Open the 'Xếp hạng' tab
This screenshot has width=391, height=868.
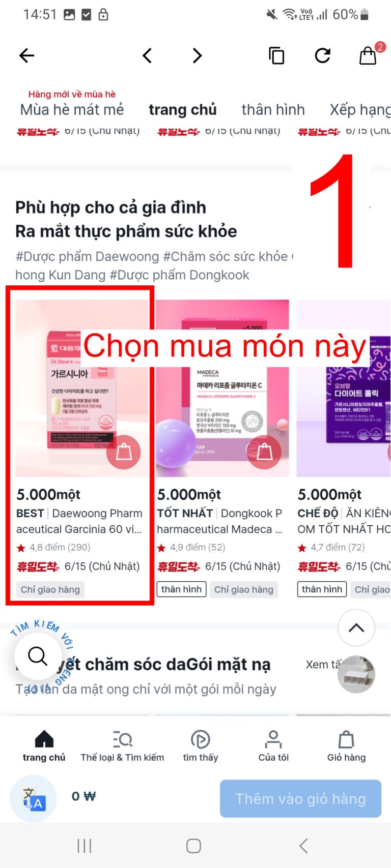pyautogui.click(x=360, y=110)
